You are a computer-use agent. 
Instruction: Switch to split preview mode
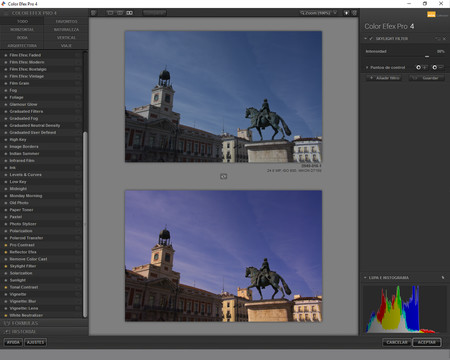(x=120, y=13)
